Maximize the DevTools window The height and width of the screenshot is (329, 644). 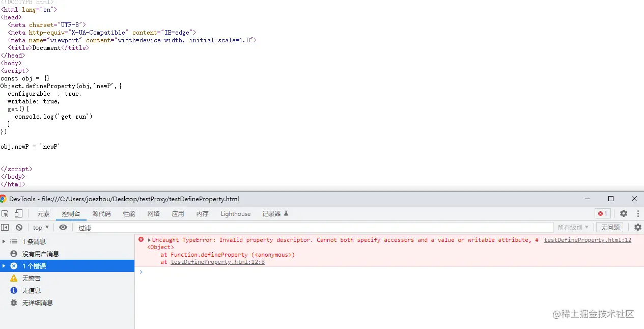pos(611,199)
